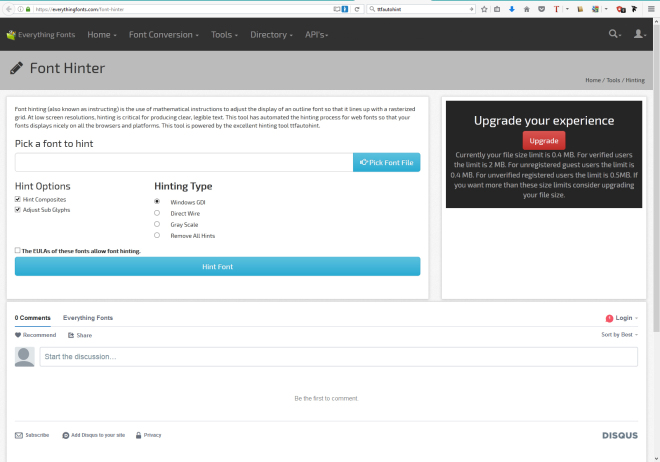Click the Start the discussion comment box

[338, 357]
